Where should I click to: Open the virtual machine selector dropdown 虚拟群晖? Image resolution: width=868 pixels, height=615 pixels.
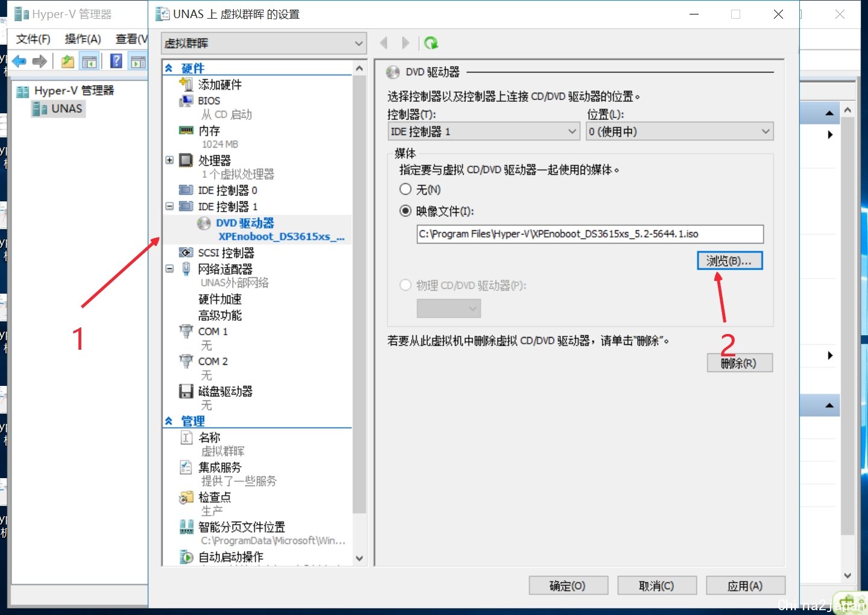point(264,43)
